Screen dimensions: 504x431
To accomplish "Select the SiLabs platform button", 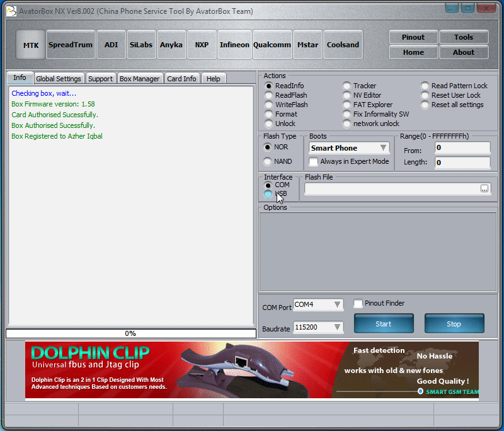I will (x=141, y=45).
